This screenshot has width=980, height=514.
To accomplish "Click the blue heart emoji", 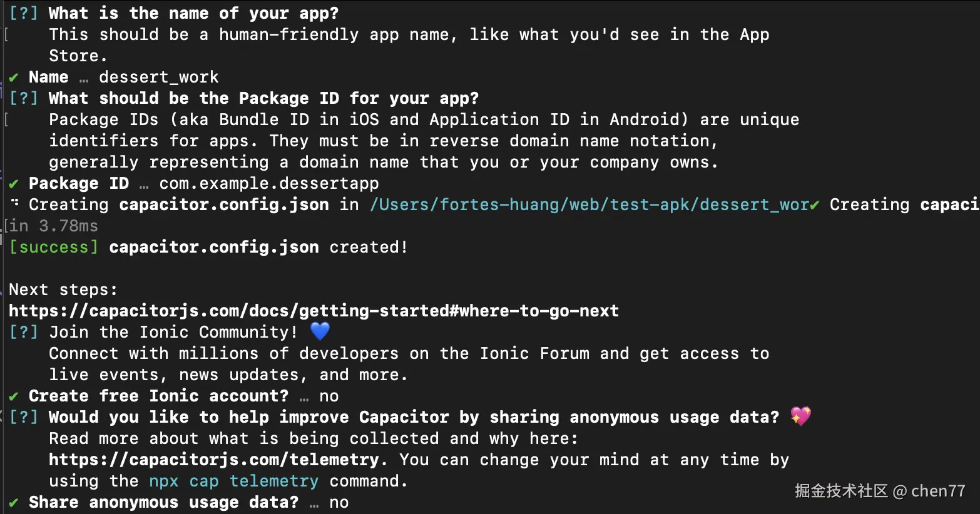I will tap(320, 331).
